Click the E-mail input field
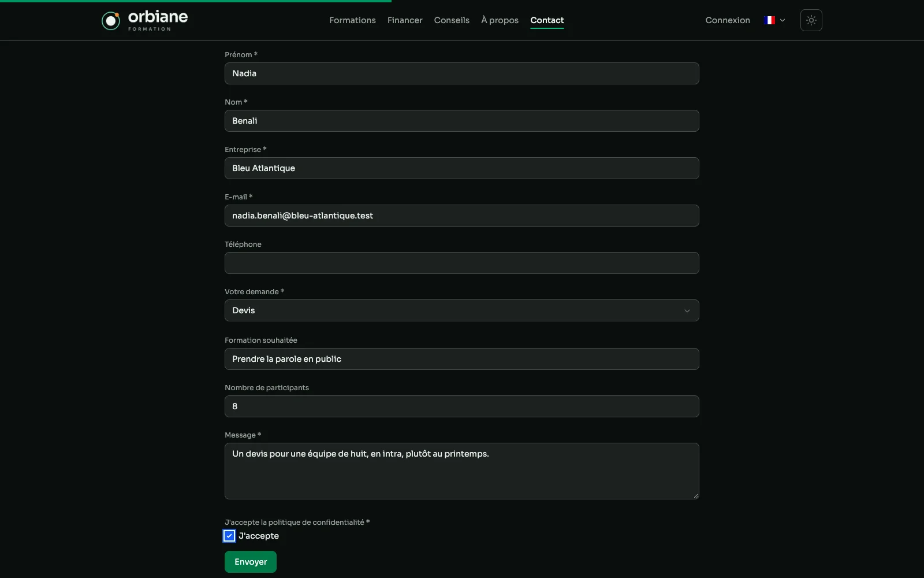 pyautogui.click(x=461, y=216)
